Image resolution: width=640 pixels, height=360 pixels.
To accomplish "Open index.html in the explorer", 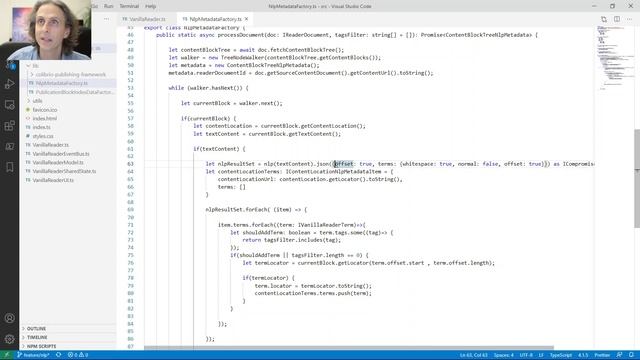I will [44, 118].
